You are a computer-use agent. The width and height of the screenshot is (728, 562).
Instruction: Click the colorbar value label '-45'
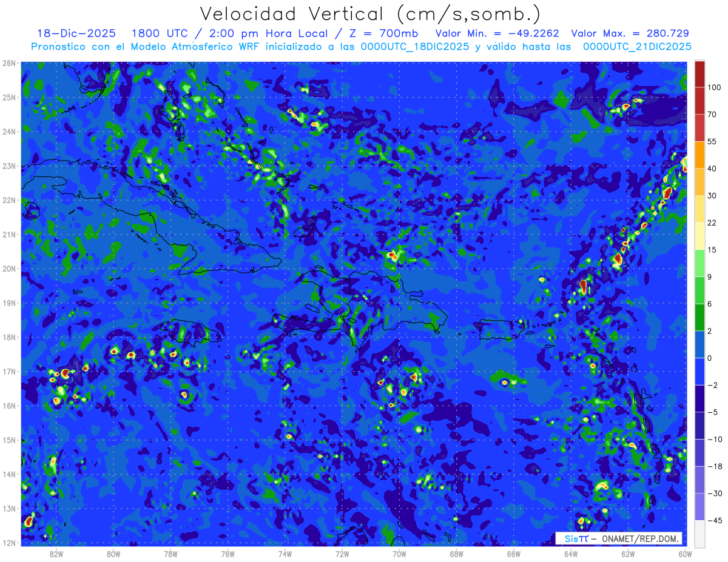click(x=714, y=520)
